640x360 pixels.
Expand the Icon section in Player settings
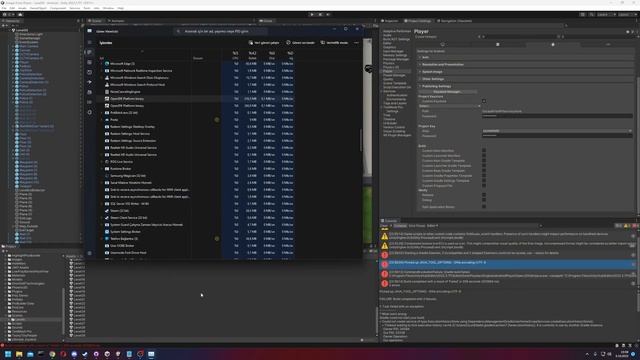525,57
